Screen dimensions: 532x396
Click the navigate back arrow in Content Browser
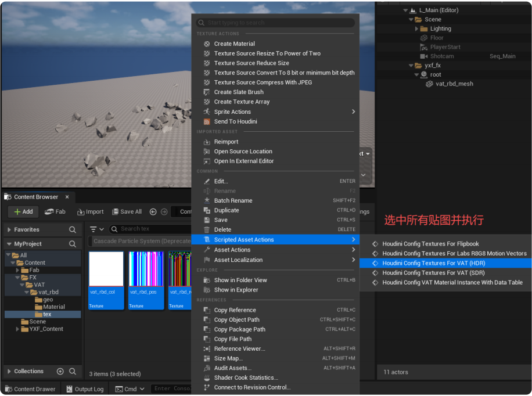[153, 212]
